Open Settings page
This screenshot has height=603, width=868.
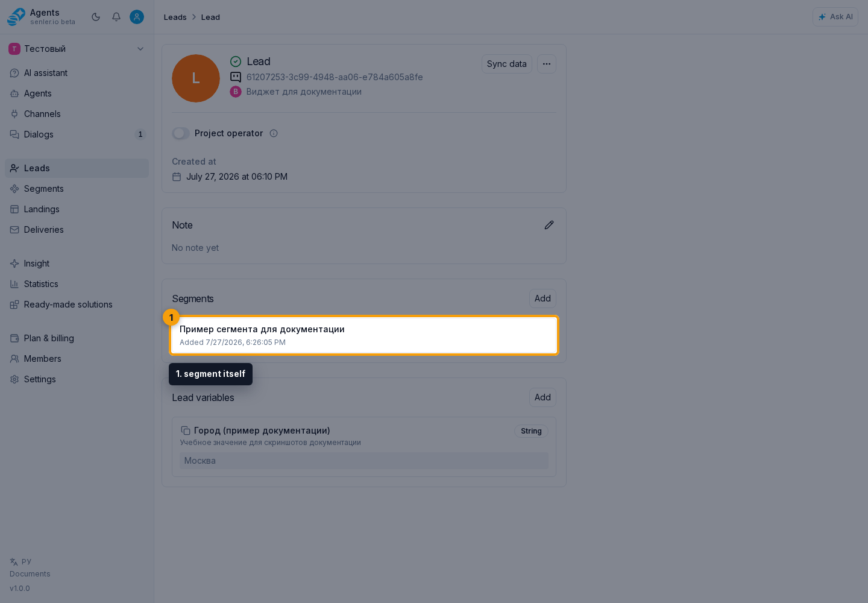pyautogui.click(x=77, y=379)
